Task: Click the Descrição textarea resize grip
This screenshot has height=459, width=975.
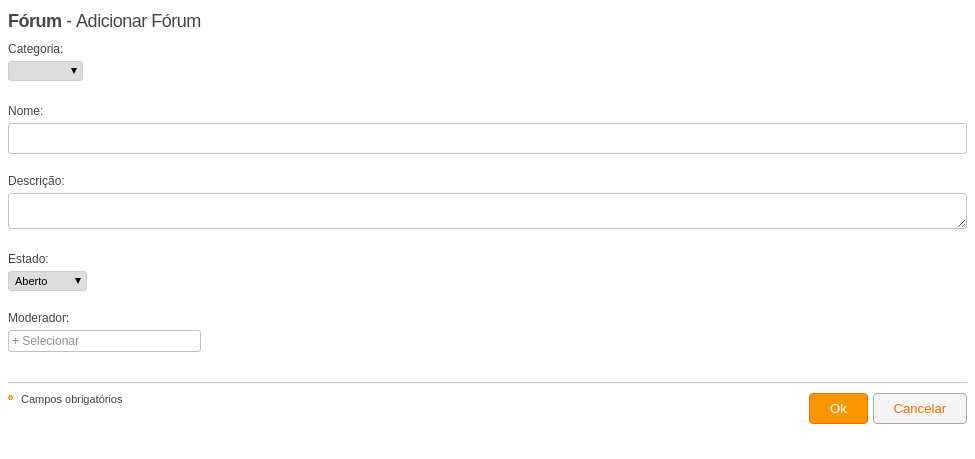Action: (961, 223)
